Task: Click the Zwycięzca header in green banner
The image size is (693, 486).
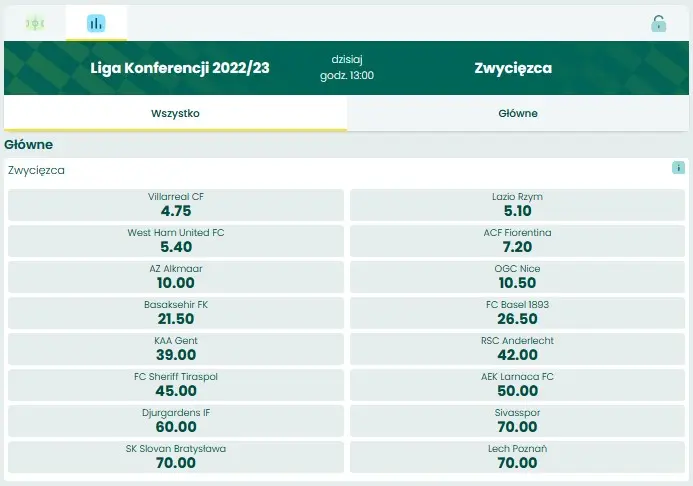Action: 513,68
